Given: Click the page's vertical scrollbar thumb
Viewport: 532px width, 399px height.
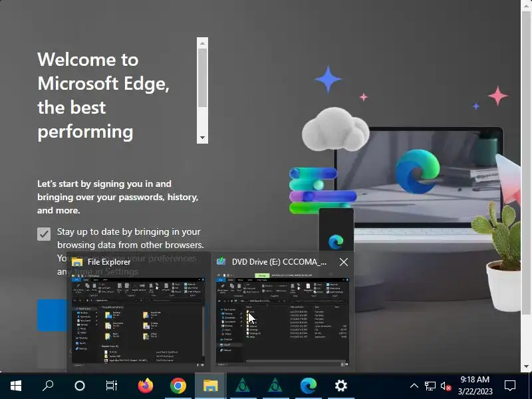Looking at the screenshot, I should click(x=526, y=163).
